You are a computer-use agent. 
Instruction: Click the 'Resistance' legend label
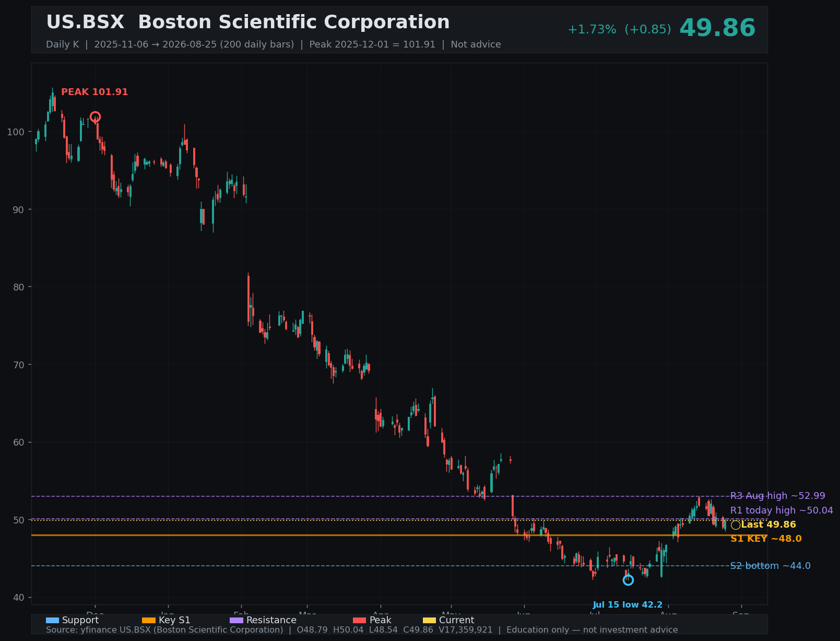coord(271,620)
